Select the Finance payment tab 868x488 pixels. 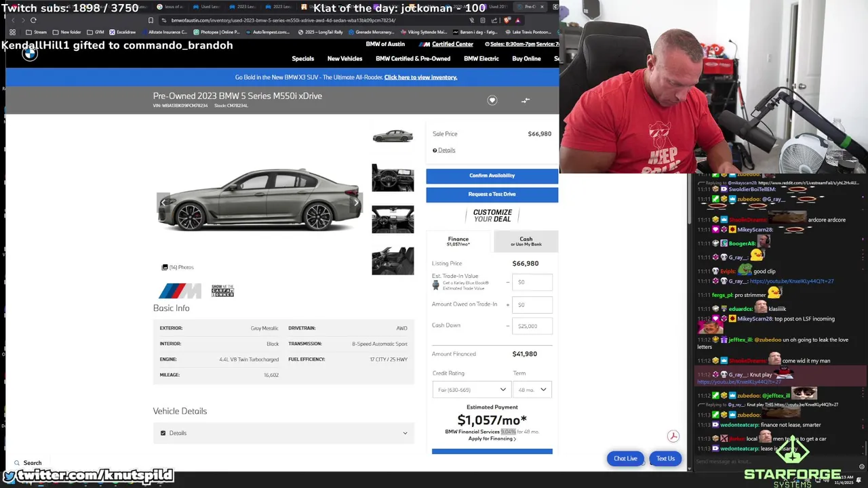coord(458,241)
